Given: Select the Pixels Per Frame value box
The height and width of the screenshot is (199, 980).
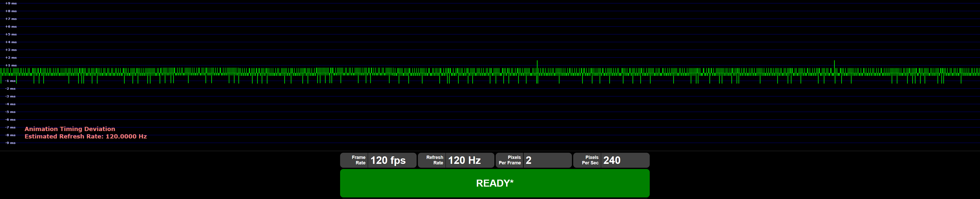Looking at the screenshot, I should tap(533, 160).
